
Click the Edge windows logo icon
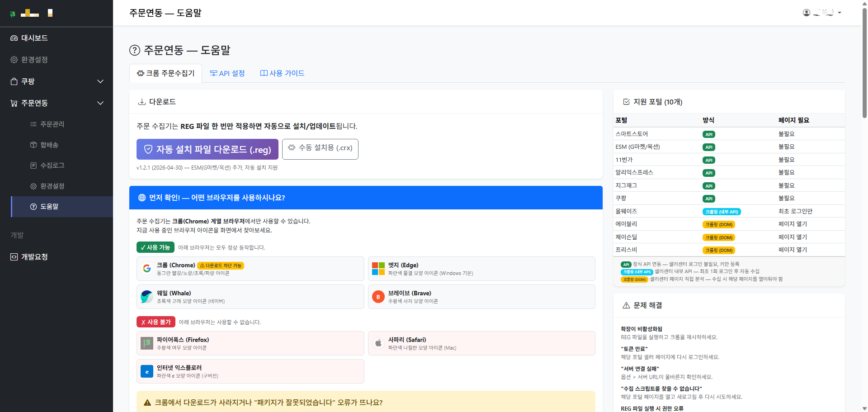378,269
